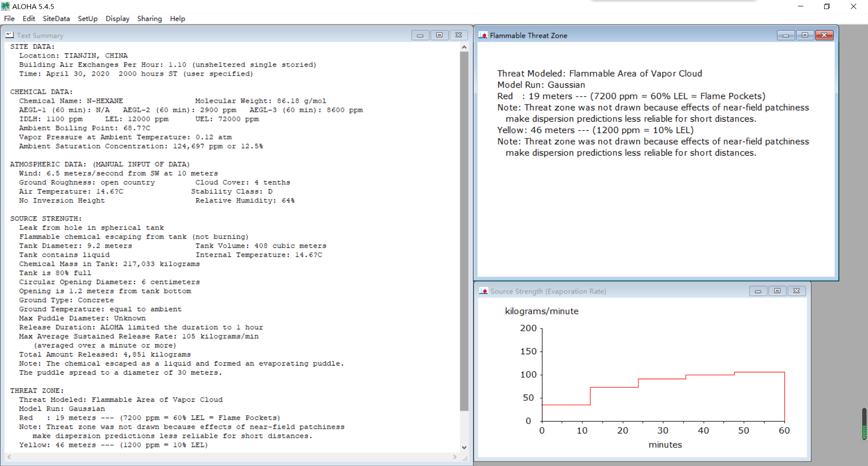Click the Text Summary window icon
868x466 pixels.
tap(9, 35)
